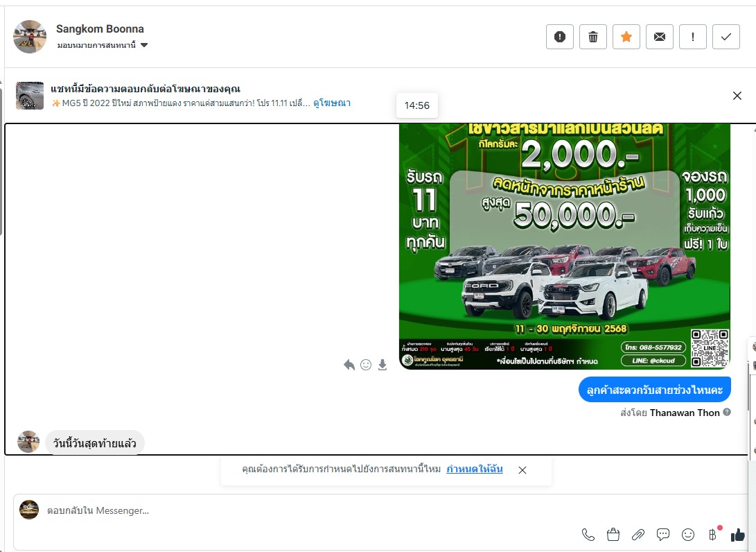The width and height of the screenshot is (756, 552).
Task: Open the green promotion image message
Action: [x=565, y=246]
